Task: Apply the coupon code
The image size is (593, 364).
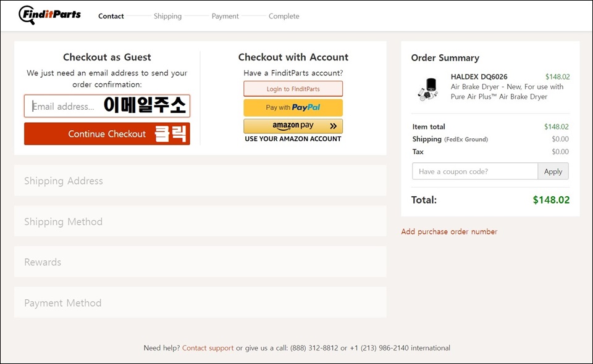Action: (x=553, y=171)
